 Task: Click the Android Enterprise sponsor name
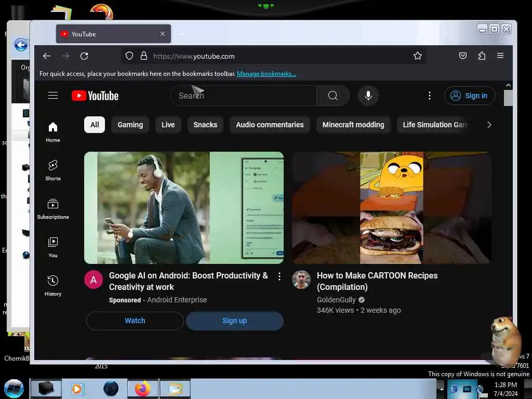(x=177, y=300)
